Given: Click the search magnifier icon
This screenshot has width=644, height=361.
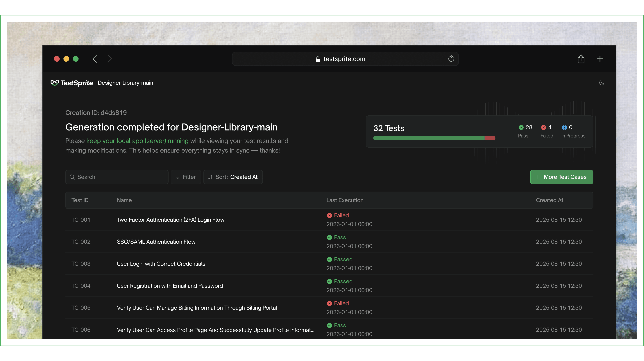Looking at the screenshot, I should click(x=72, y=177).
